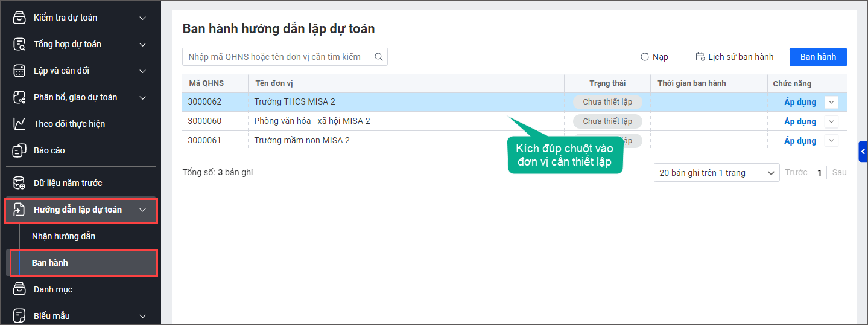
Task: Click the Dữ liệu năm trước database icon
Action: point(19,183)
